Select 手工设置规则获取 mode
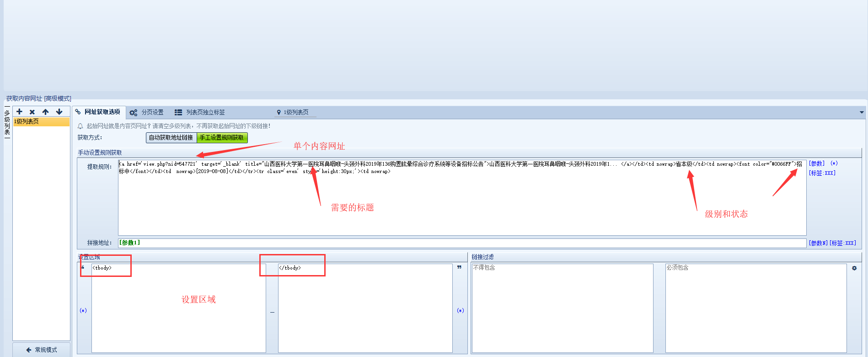868x357 pixels. (x=222, y=138)
